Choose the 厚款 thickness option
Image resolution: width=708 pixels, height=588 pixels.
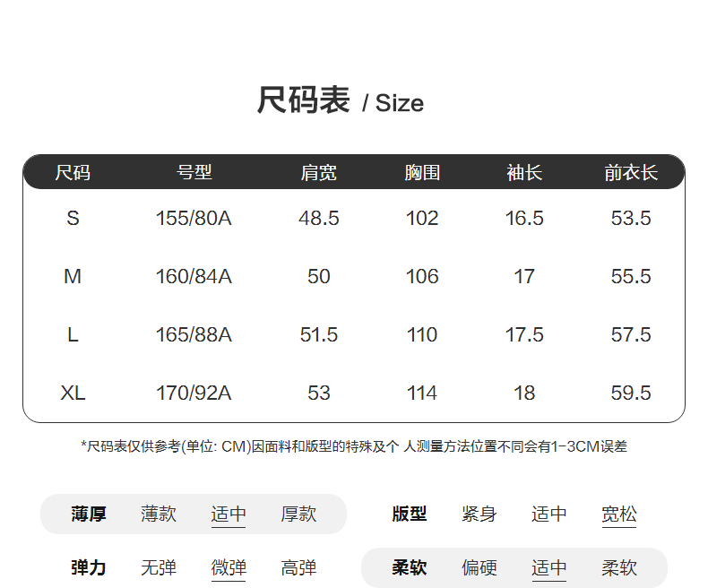[x=298, y=514]
